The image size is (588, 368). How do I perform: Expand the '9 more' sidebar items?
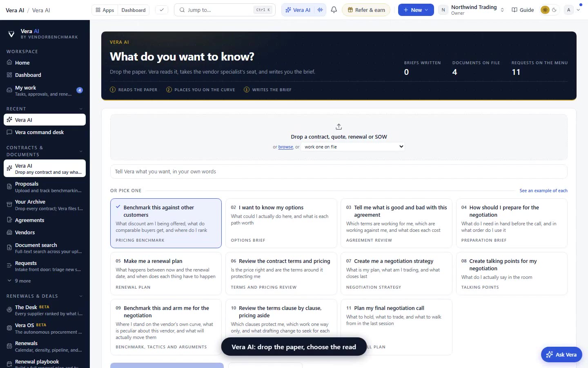click(x=45, y=281)
